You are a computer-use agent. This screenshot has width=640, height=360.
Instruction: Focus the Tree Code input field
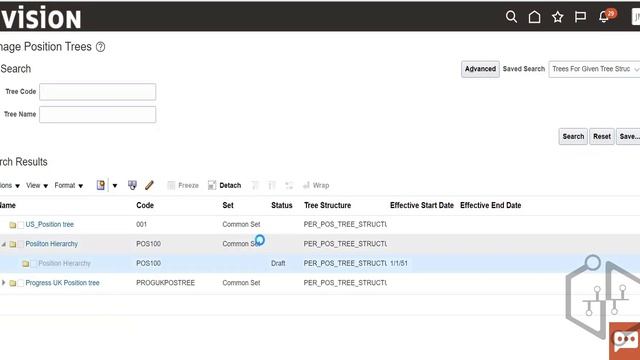tap(98, 92)
